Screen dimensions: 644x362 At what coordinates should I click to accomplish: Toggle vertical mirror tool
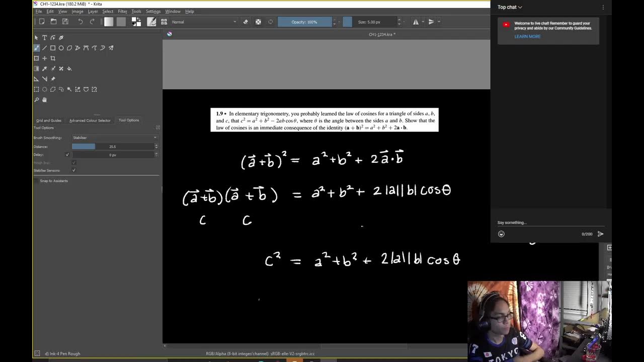coord(431,22)
